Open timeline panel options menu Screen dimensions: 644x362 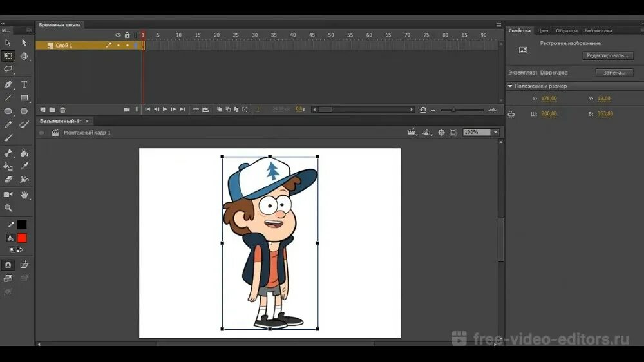[498, 25]
